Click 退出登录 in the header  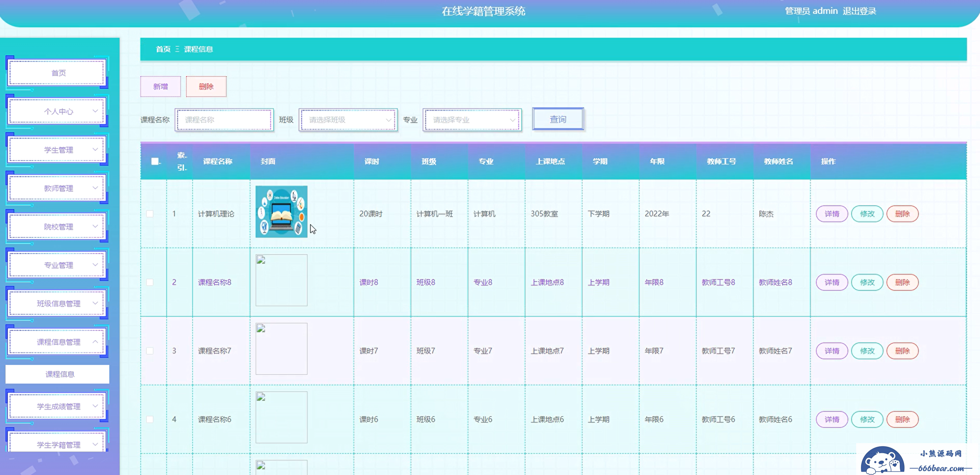[859, 11]
